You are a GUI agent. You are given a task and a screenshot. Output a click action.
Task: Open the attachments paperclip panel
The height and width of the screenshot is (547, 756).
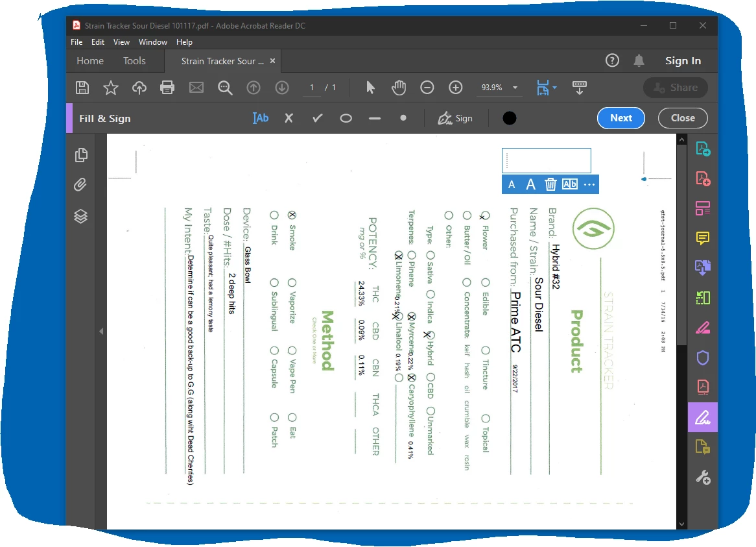[80, 185]
